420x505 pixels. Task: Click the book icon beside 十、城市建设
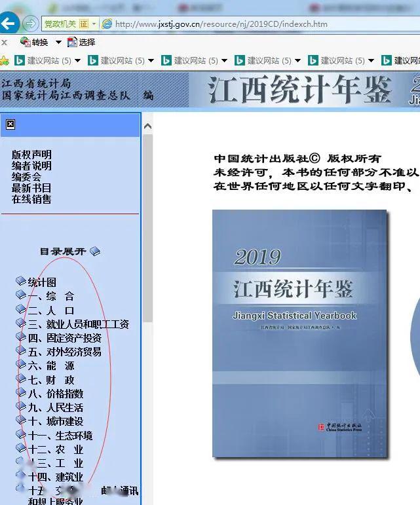click(21, 420)
